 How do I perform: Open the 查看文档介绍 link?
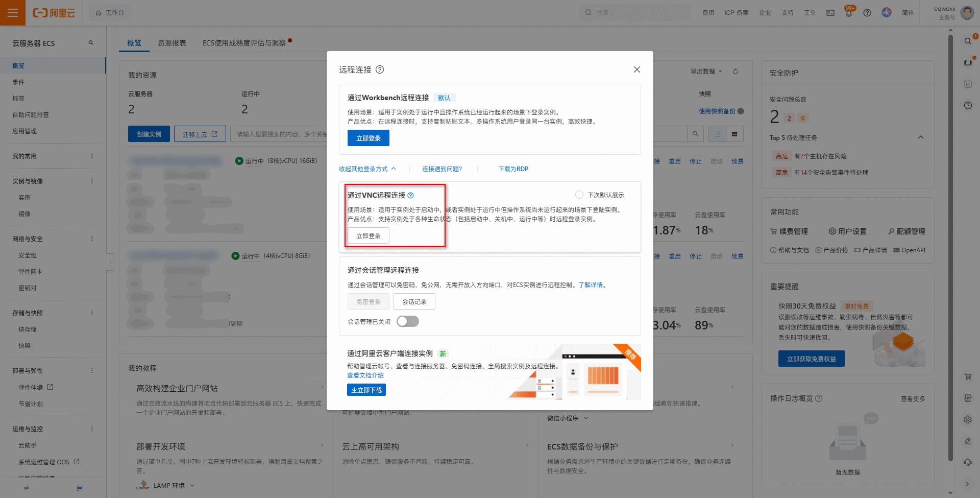(x=365, y=375)
